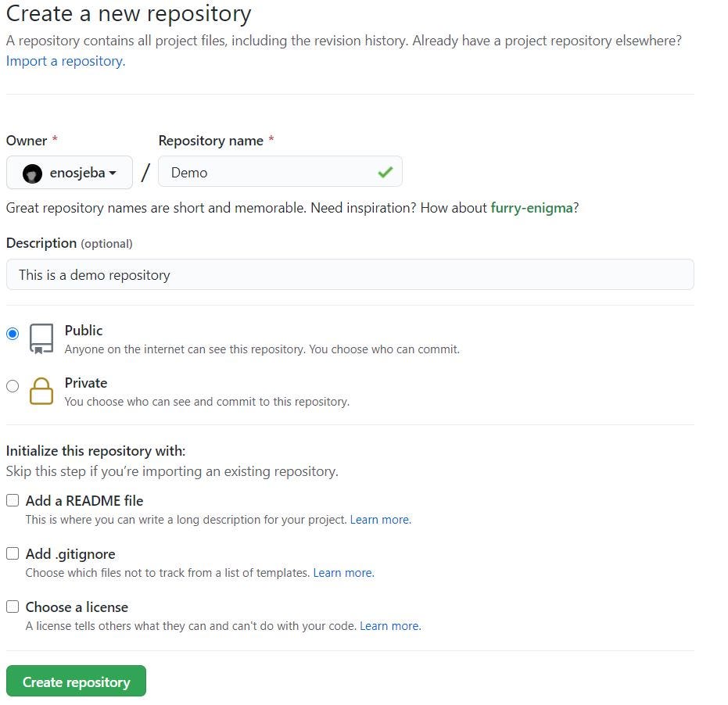Image resolution: width=728 pixels, height=705 pixels.
Task: Click the Public option label
Action: click(84, 331)
